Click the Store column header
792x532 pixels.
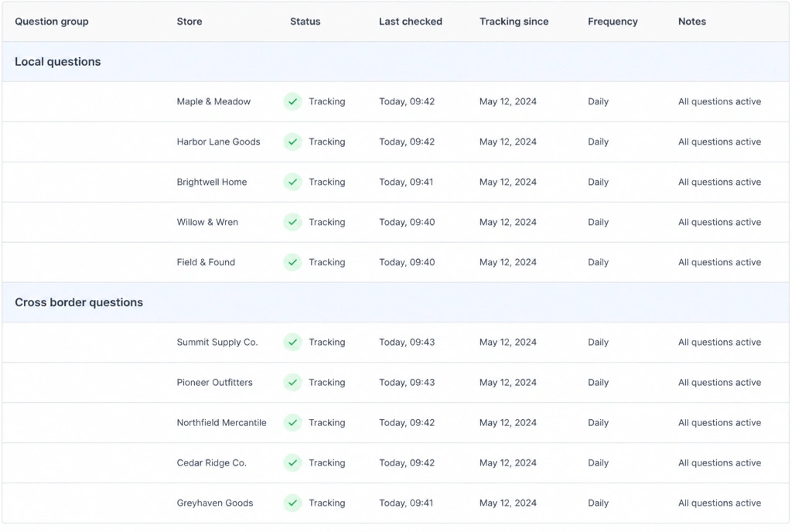pos(189,22)
